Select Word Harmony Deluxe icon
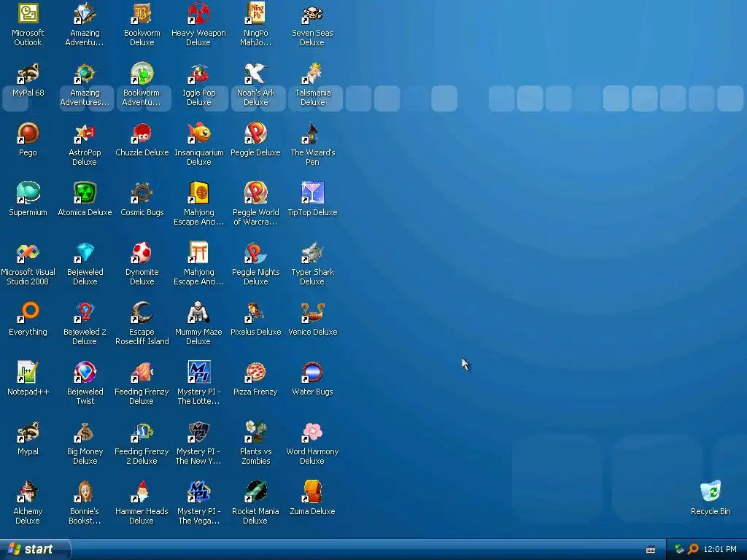Viewport: 747px width, 560px height. [312, 432]
